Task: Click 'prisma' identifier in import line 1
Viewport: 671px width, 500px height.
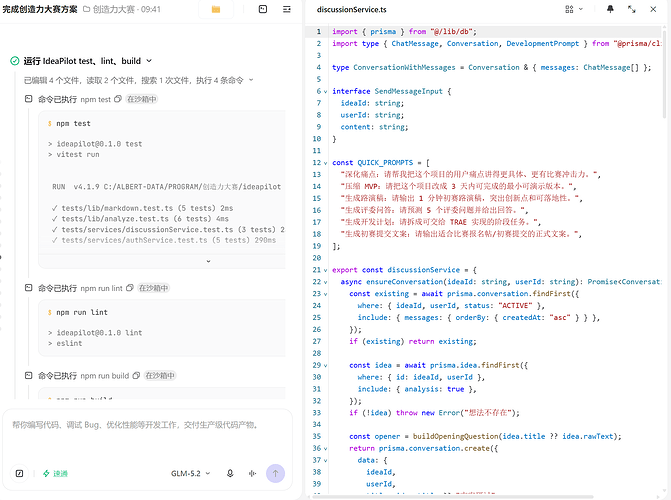Action: tap(383, 31)
